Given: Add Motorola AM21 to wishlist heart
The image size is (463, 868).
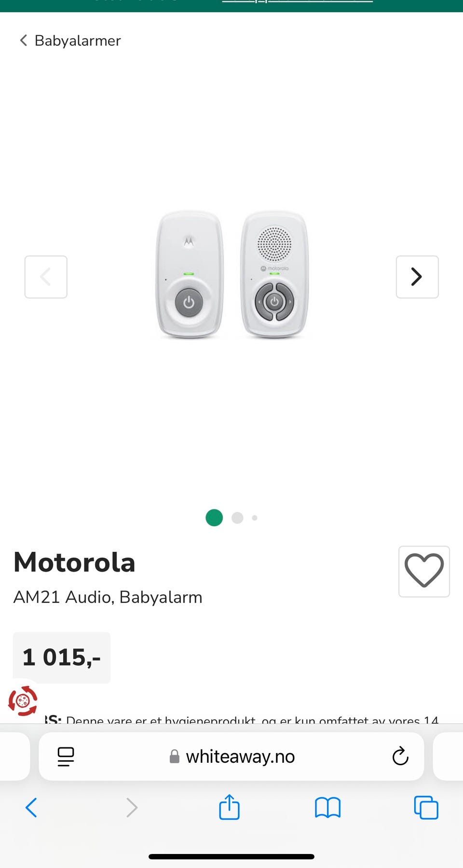Looking at the screenshot, I should tap(424, 571).
